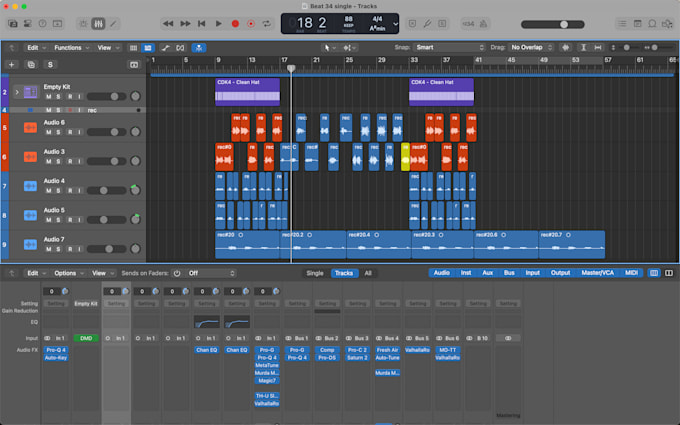Adjust the Audio 7 track volume slider

pyautogui.click(x=107, y=249)
